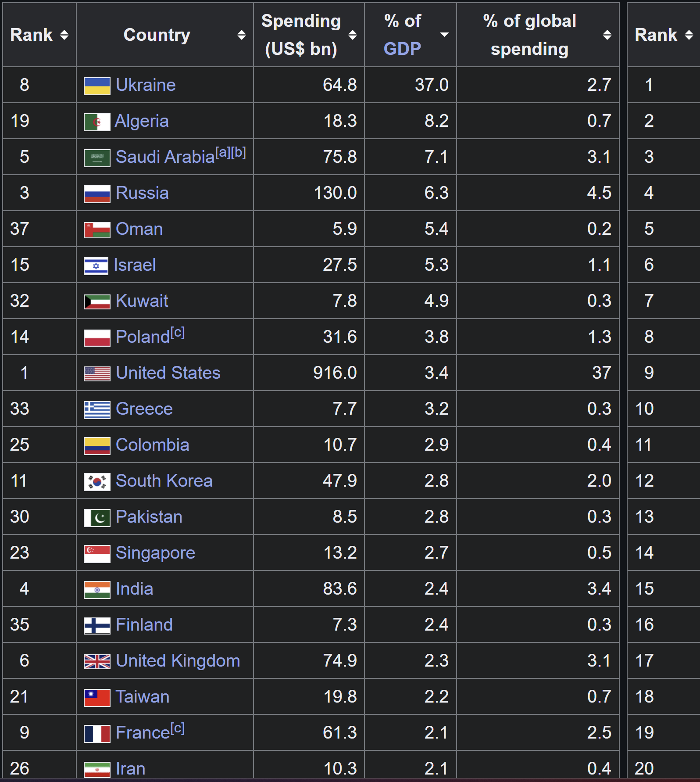Toggle the % of GDP sort arrow
This screenshot has height=782, width=700.
pos(444,35)
